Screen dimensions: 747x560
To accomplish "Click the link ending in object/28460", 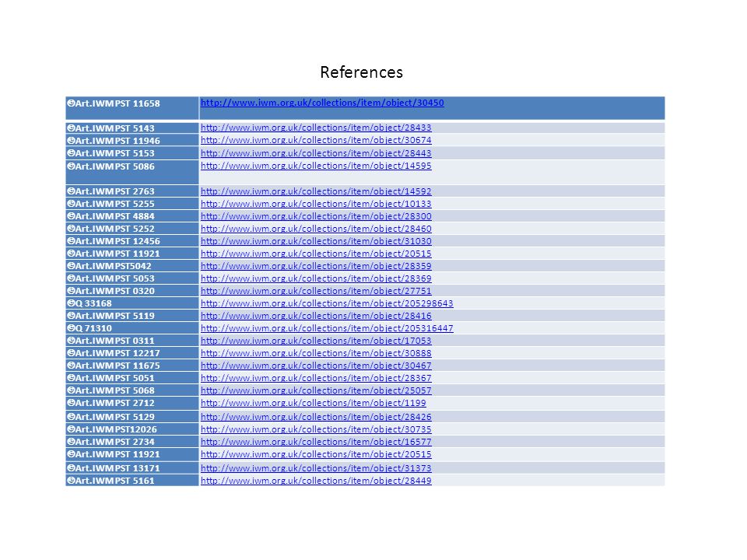I will pos(316,229).
